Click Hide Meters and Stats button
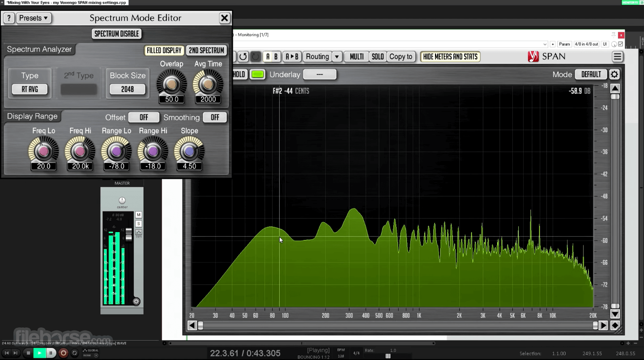The width and height of the screenshot is (644, 360). (450, 57)
